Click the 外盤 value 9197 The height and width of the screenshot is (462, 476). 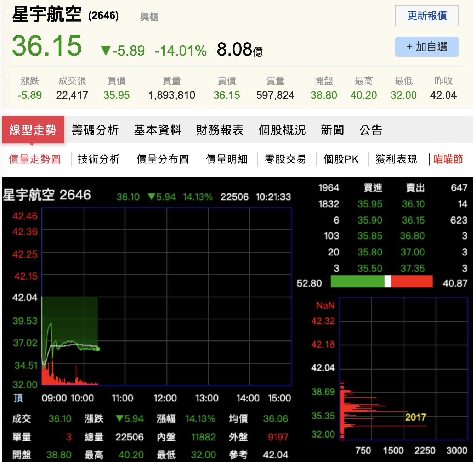point(278,437)
